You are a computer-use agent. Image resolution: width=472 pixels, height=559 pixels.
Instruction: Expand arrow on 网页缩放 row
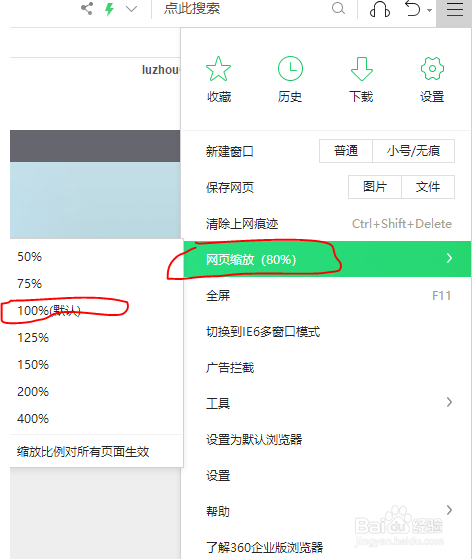pos(449,258)
